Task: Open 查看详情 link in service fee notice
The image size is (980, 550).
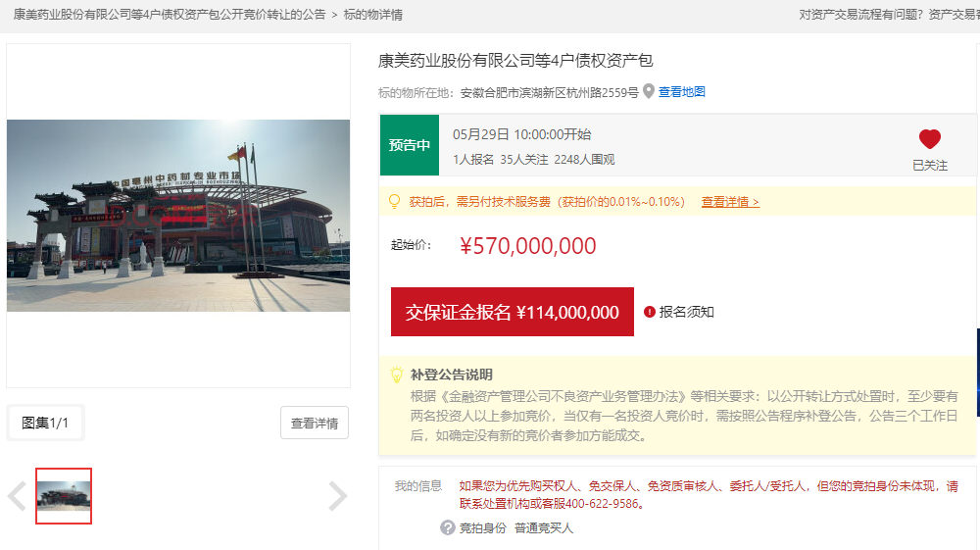Action: coord(730,202)
